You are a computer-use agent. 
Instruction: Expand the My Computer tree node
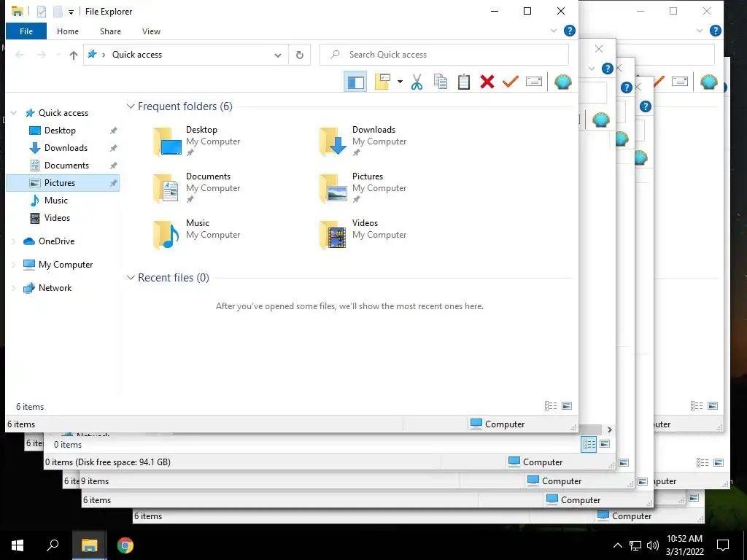pyautogui.click(x=14, y=265)
